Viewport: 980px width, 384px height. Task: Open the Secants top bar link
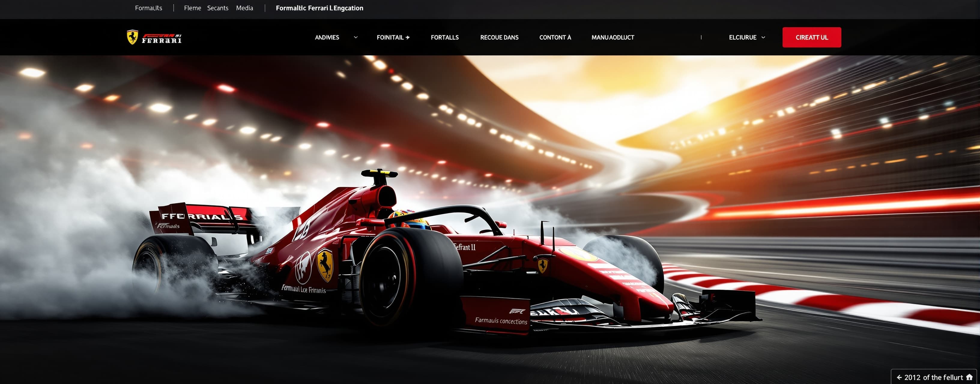point(218,8)
